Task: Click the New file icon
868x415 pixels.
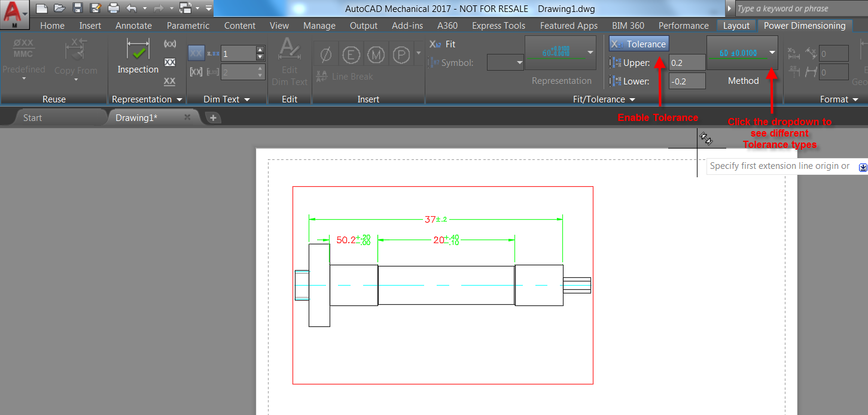Action: click(41, 8)
